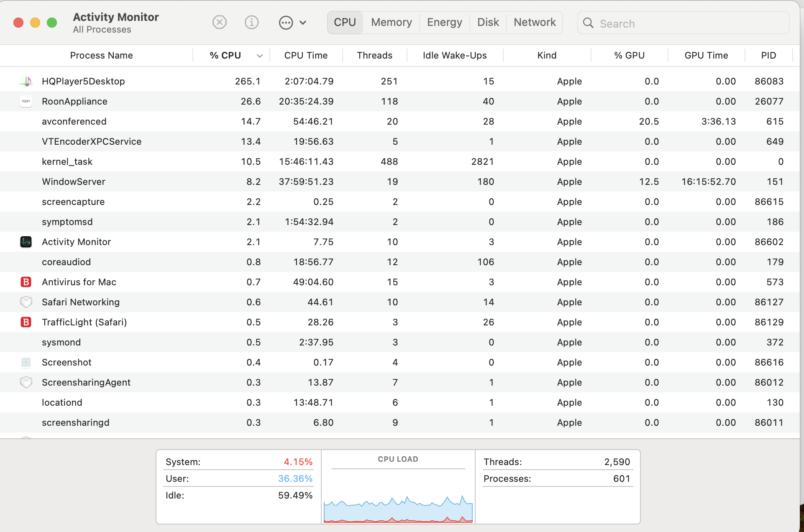804x532 pixels.
Task: Click the stop process (X) toolbar icon
Action: pos(219,22)
